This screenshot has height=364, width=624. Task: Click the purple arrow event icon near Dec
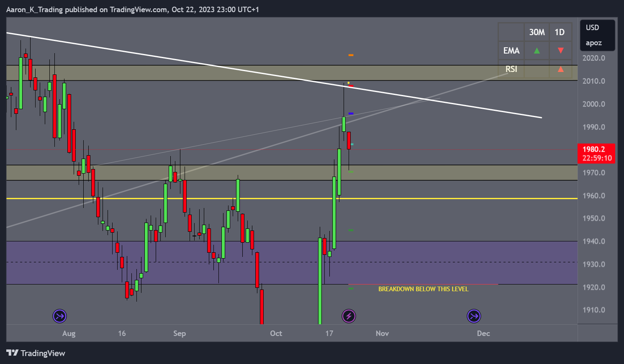coord(474,316)
